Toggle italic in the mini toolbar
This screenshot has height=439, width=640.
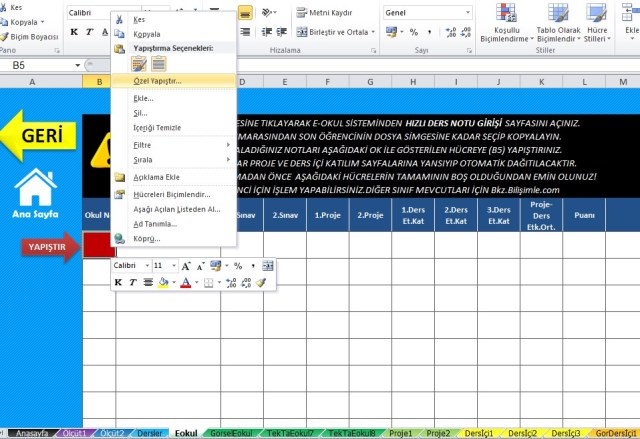coord(132,283)
